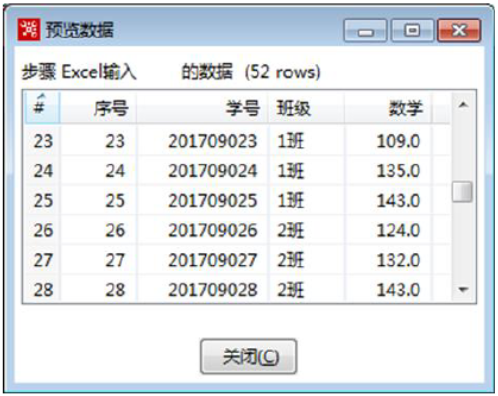498x396 pixels.
Task: Close the preview data window
Action: [459, 31]
